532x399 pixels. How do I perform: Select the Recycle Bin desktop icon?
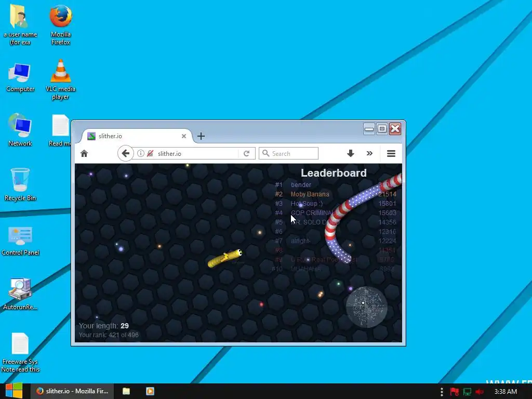tap(20, 184)
